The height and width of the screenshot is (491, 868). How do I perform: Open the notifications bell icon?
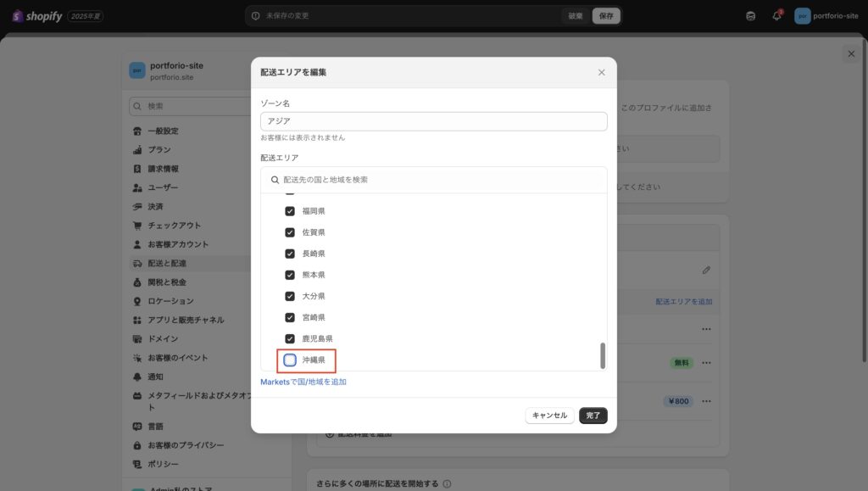(x=776, y=16)
